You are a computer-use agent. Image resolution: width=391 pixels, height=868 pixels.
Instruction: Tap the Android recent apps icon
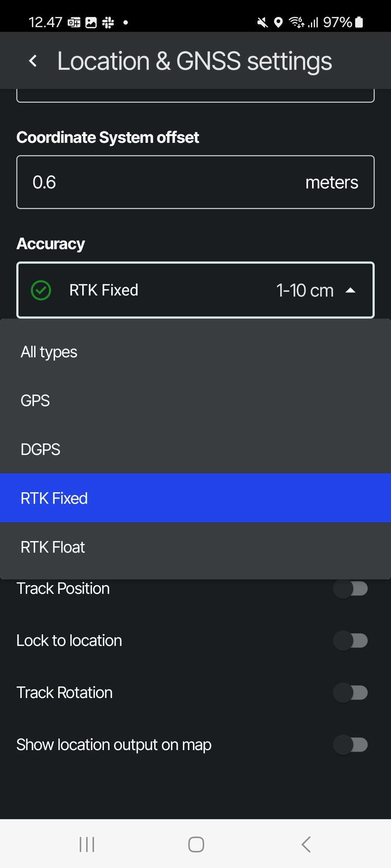point(87,844)
